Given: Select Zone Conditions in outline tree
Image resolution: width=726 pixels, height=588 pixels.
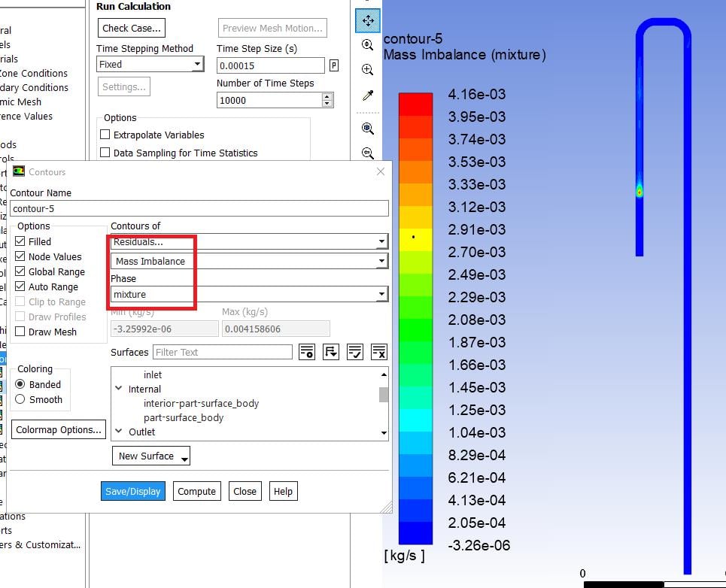Looking at the screenshot, I should 33,73.
